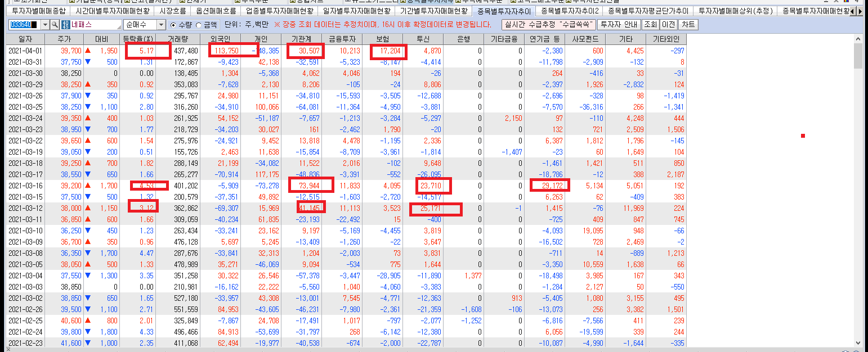Switch to 일자별투자자매매현황 tab
Screen dimensions: 868x352
(356, 11)
